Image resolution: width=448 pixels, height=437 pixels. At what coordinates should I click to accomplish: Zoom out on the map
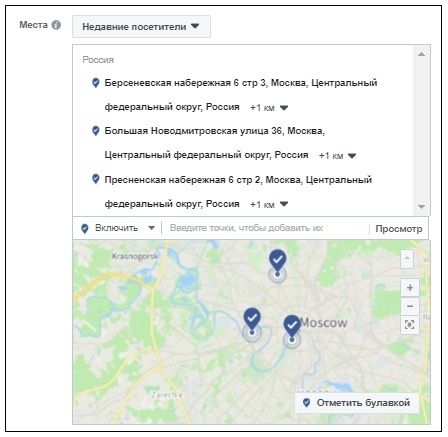[x=410, y=306]
